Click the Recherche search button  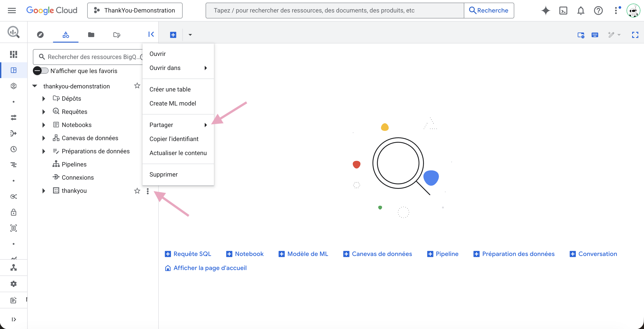coord(489,11)
